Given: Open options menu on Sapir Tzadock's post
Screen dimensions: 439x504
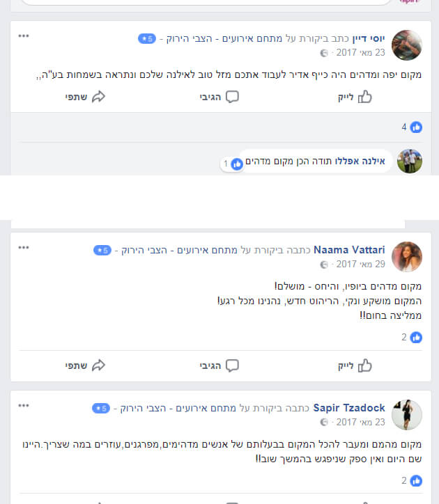Looking at the screenshot, I should [24, 405].
